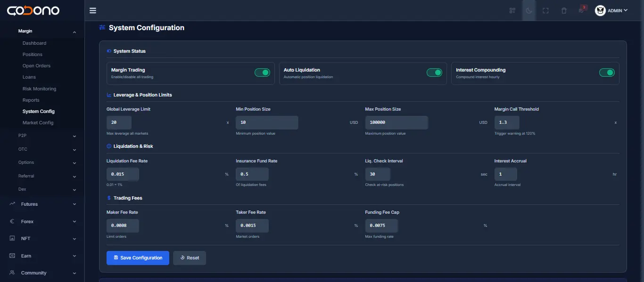644x282 pixels.
Task: Reset the configuration form
Action: click(190, 258)
